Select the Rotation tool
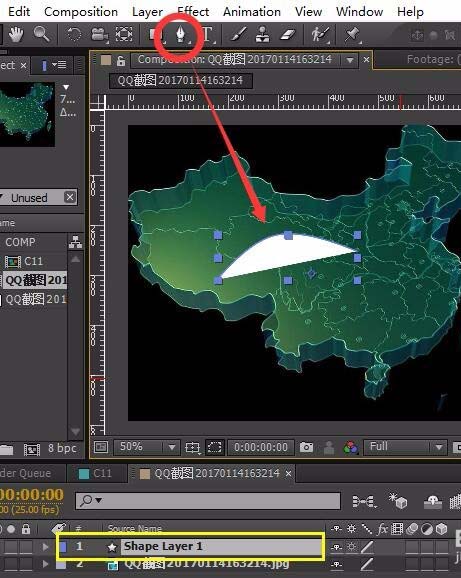The image size is (461, 578). pos(74,35)
